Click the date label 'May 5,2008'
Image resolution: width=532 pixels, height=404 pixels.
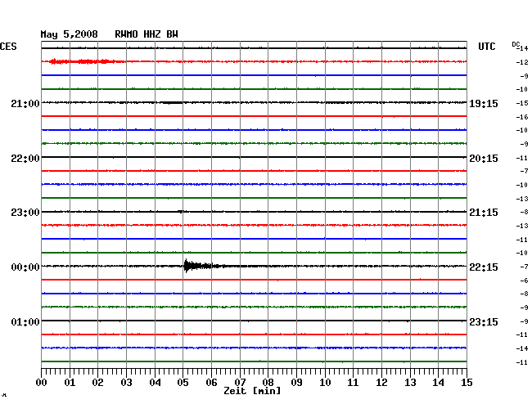(x=69, y=34)
